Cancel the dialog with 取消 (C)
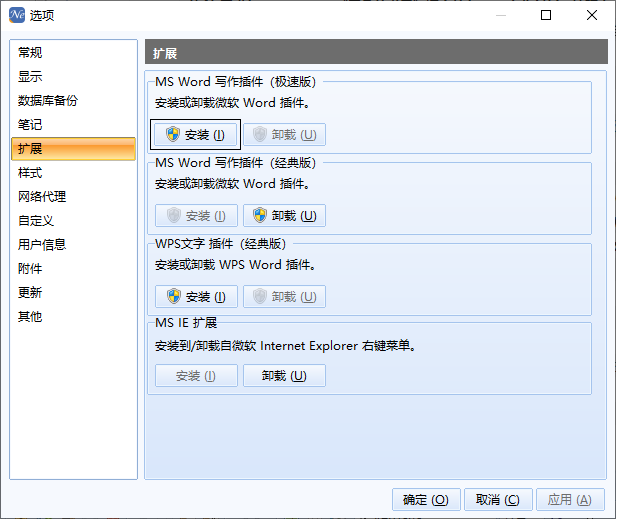This screenshot has height=520, width=617. point(498,500)
